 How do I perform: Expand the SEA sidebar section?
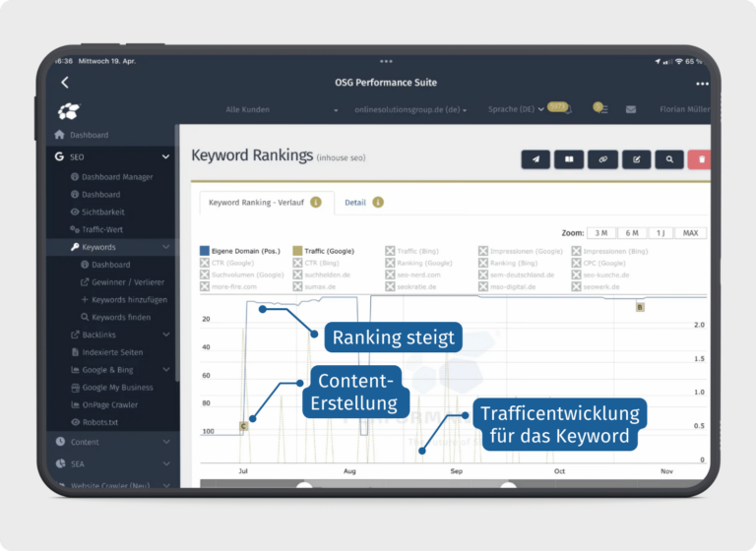(165, 463)
